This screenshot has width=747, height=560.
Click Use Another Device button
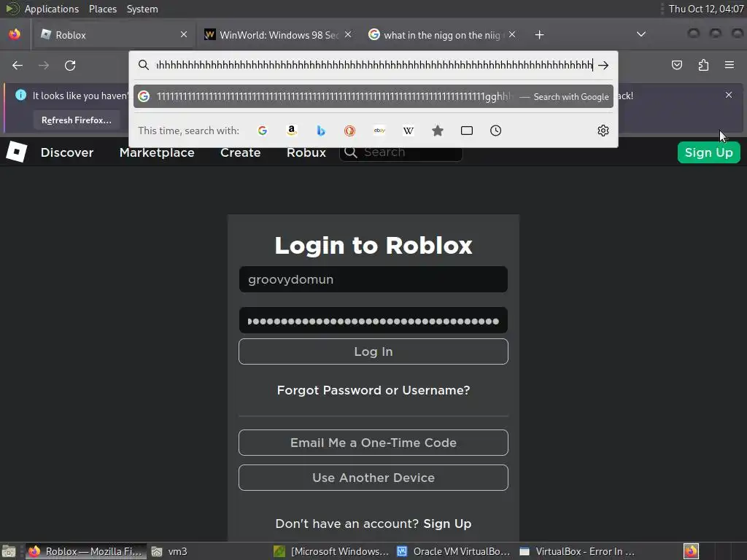click(373, 478)
